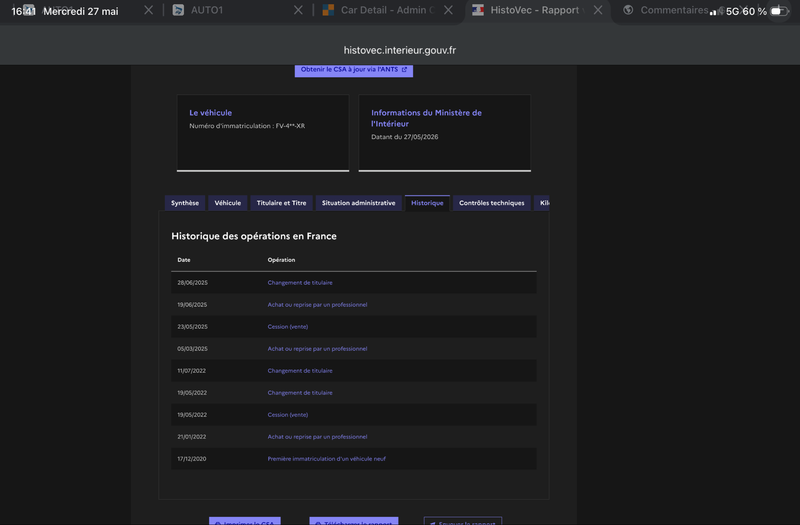Click the histovec.interieur.gouv.fr address bar
This screenshot has height=525, width=800.
pyautogui.click(x=399, y=50)
